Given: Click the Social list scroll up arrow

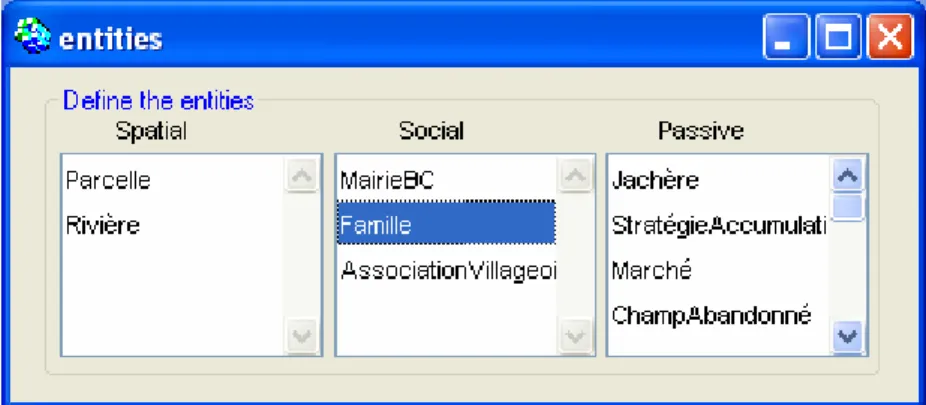Looking at the screenshot, I should pyautogui.click(x=576, y=175).
